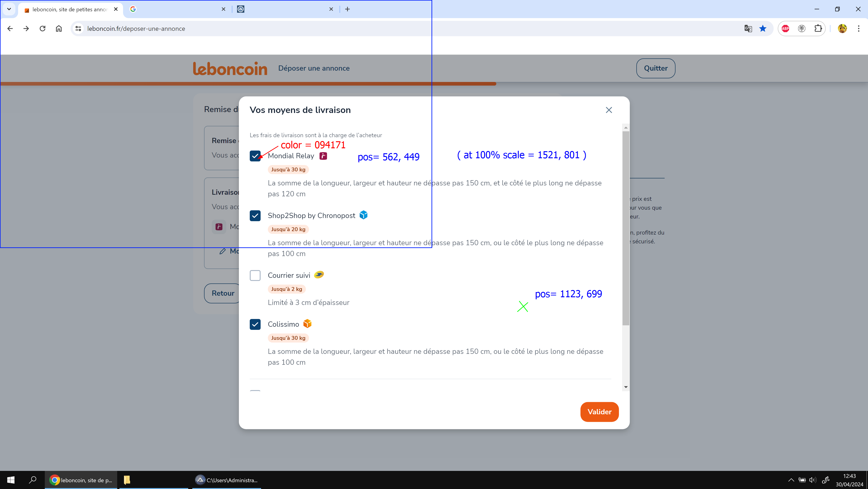Select the Chrome leboncoin taskbar button
Viewport: 868px width, 489px height.
point(81,480)
